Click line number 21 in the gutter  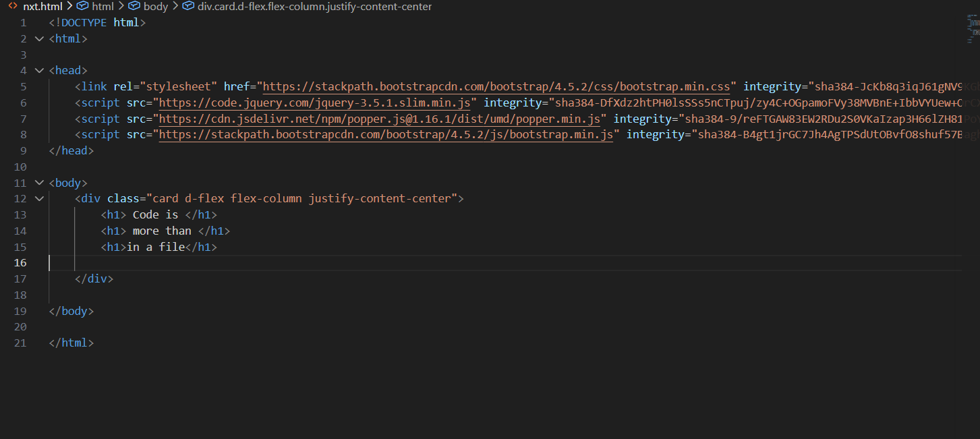point(20,343)
